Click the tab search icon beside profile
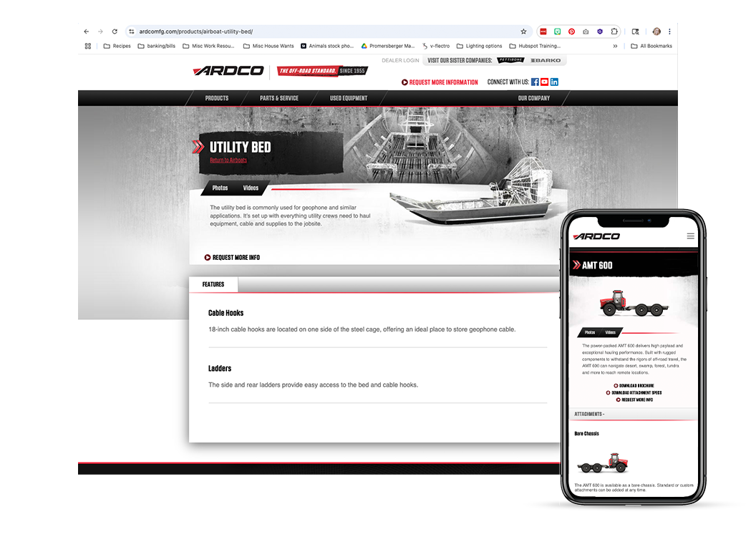The height and width of the screenshot is (537, 756). click(636, 32)
